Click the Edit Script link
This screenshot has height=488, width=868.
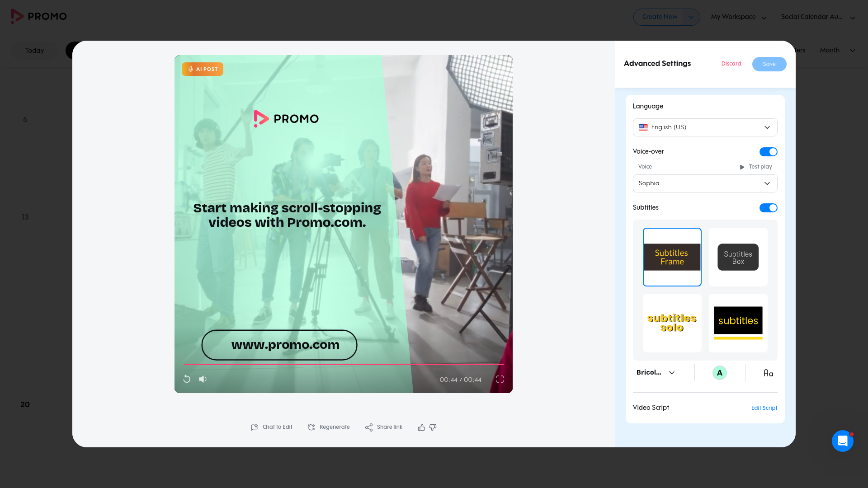pos(764,408)
